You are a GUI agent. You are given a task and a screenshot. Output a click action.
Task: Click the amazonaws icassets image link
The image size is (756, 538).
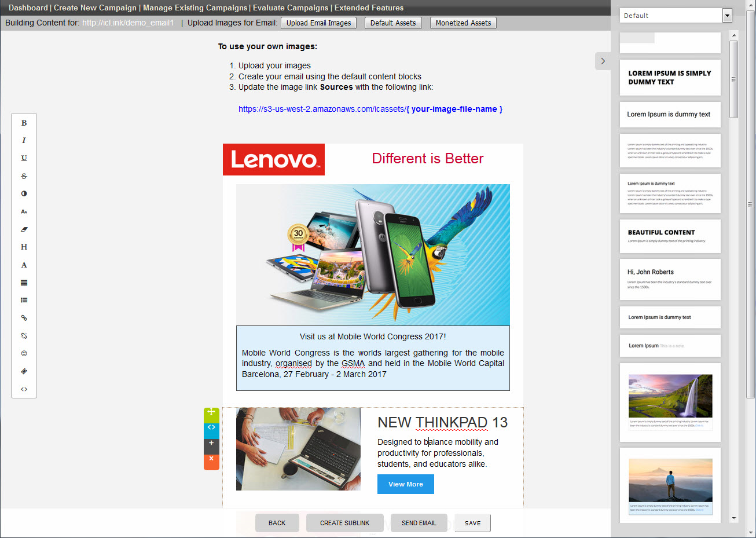(370, 109)
